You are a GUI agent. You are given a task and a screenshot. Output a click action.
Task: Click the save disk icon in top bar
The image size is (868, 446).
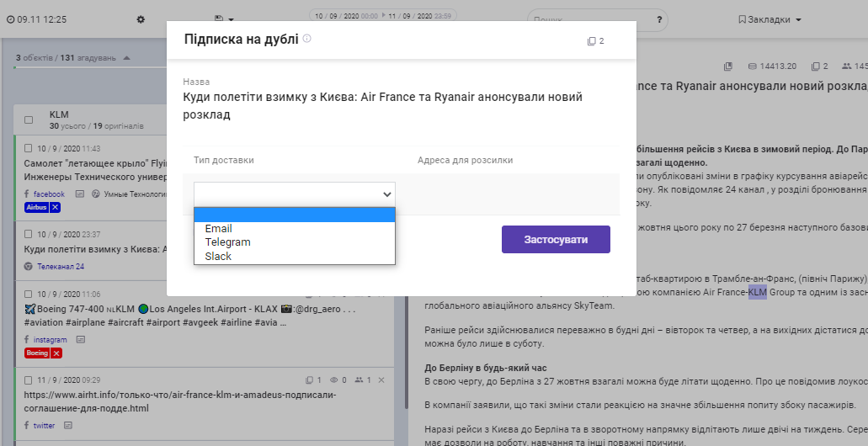[219, 19]
